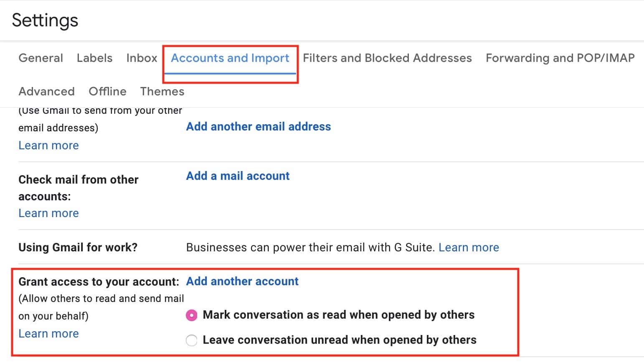Open the Offline settings tab
Screen dimensions: 644x363
coord(107,91)
